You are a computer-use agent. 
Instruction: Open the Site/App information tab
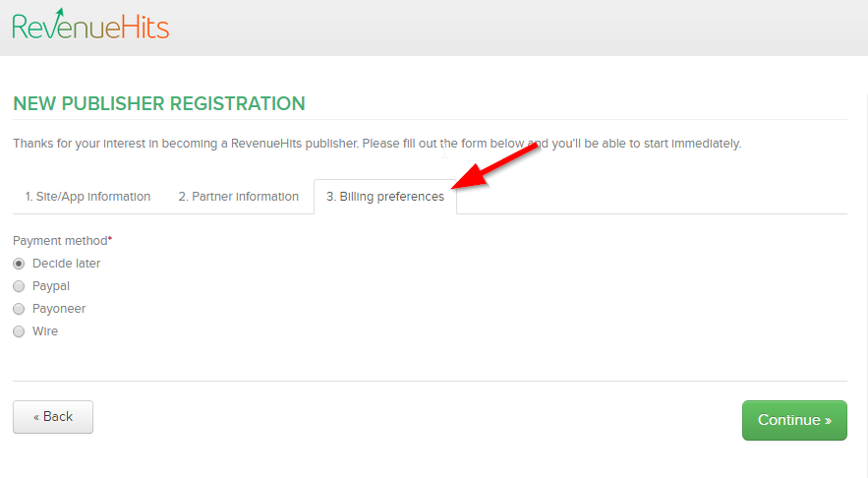(87, 197)
